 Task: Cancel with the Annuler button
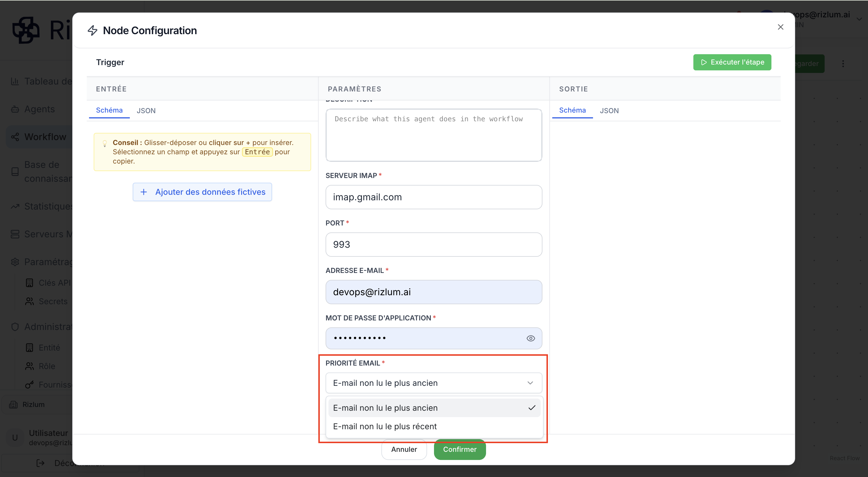[404, 449]
